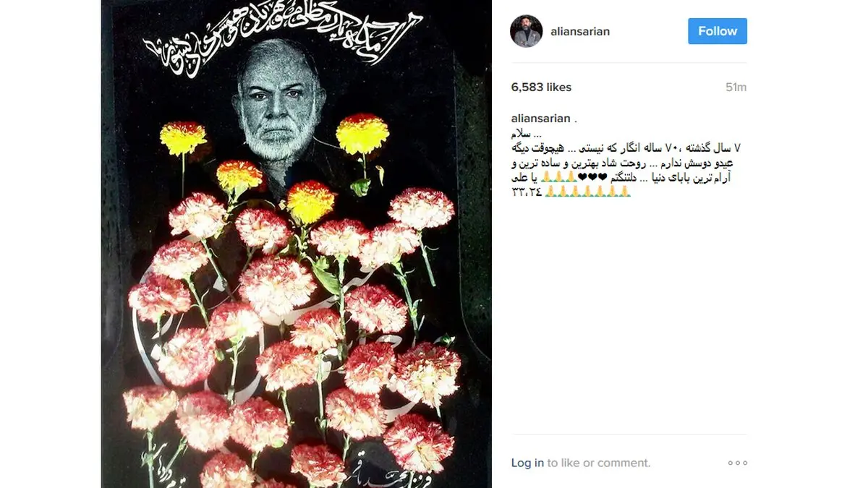Open the memorial post photo
The image size is (868, 488).
tap(297, 244)
